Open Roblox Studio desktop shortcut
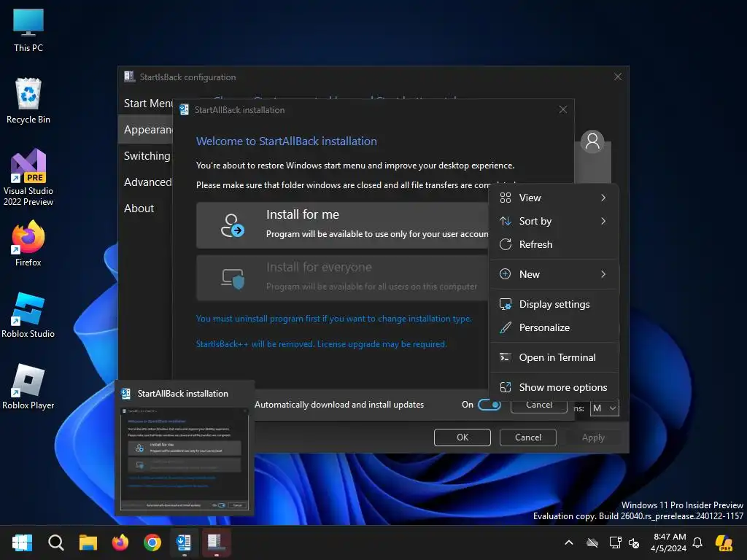This screenshot has height=560, width=747. coord(28,315)
